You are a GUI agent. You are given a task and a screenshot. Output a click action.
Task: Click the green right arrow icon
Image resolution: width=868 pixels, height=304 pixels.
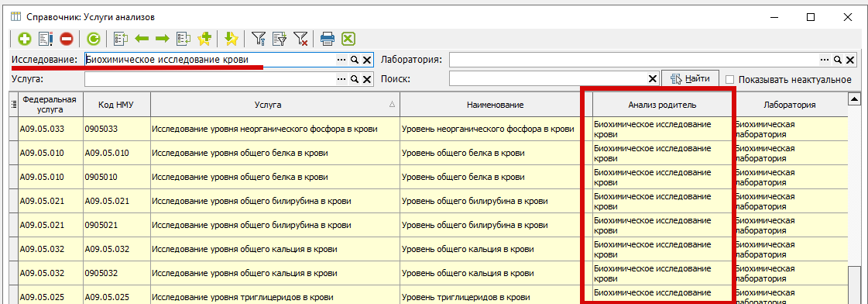pyautogui.click(x=162, y=39)
